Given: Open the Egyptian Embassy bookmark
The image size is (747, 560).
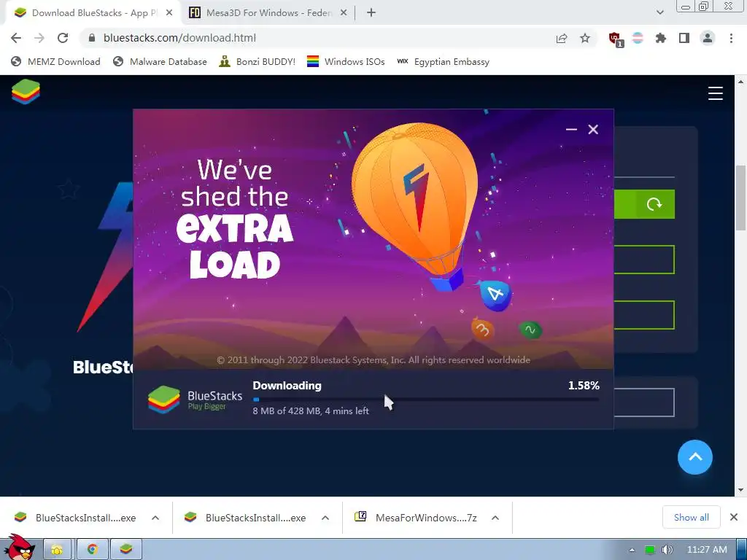Looking at the screenshot, I should pyautogui.click(x=443, y=61).
